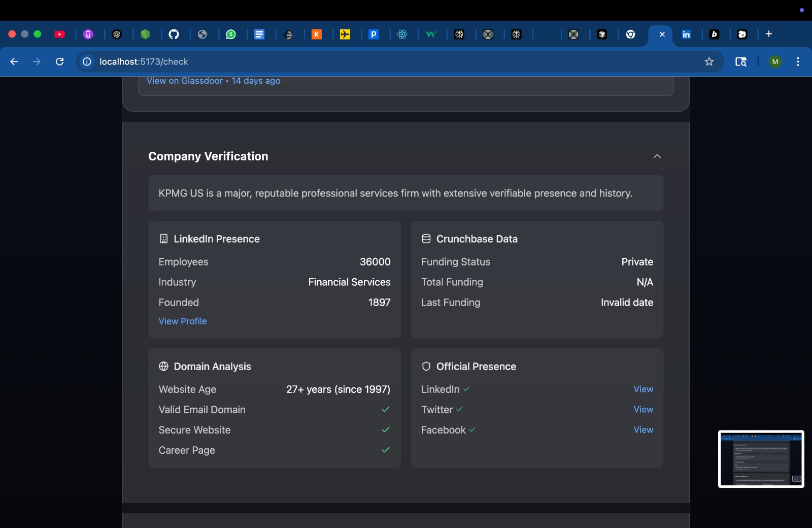Reload the current page
The width and height of the screenshot is (812, 528).
[x=59, y=61]
